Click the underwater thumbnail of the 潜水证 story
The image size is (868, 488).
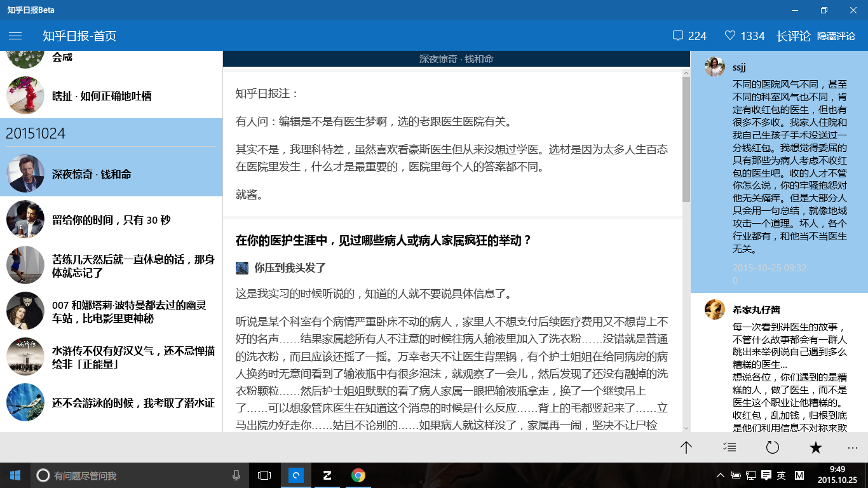click(x=25, y=403)
